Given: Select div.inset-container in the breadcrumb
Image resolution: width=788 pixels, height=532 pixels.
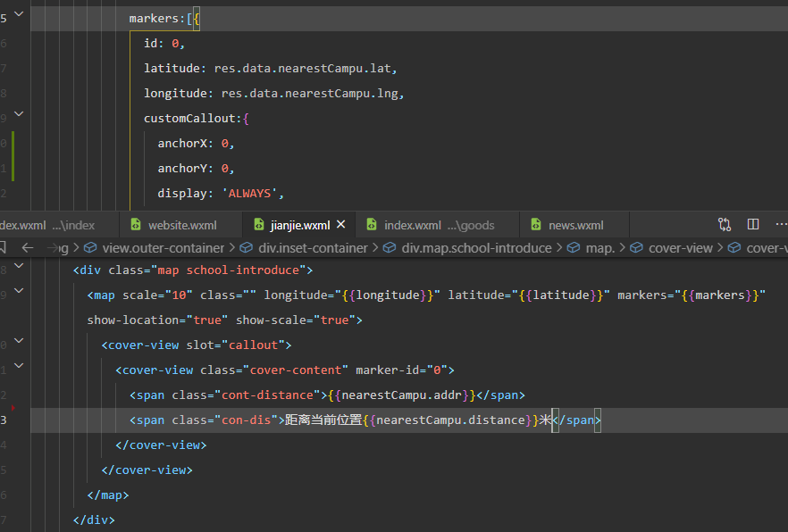Looking at the screenshot, I should 313,248.
